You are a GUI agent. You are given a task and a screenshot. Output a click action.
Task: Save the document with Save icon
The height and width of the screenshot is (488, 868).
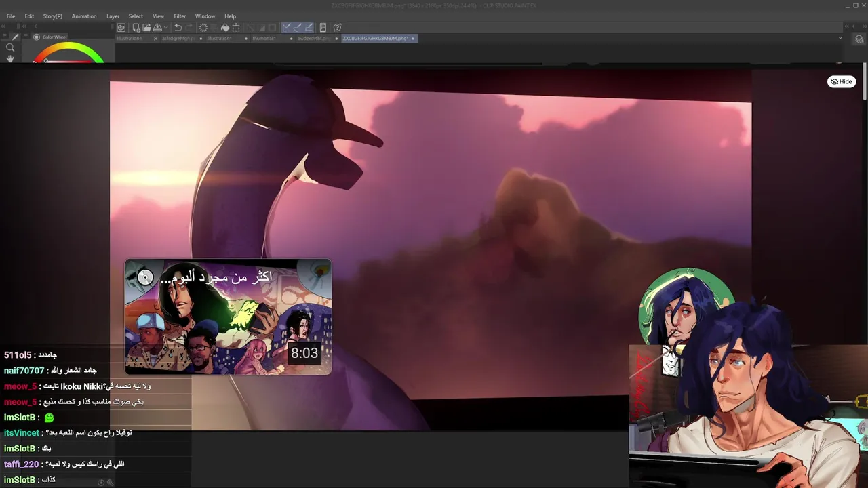157,28
